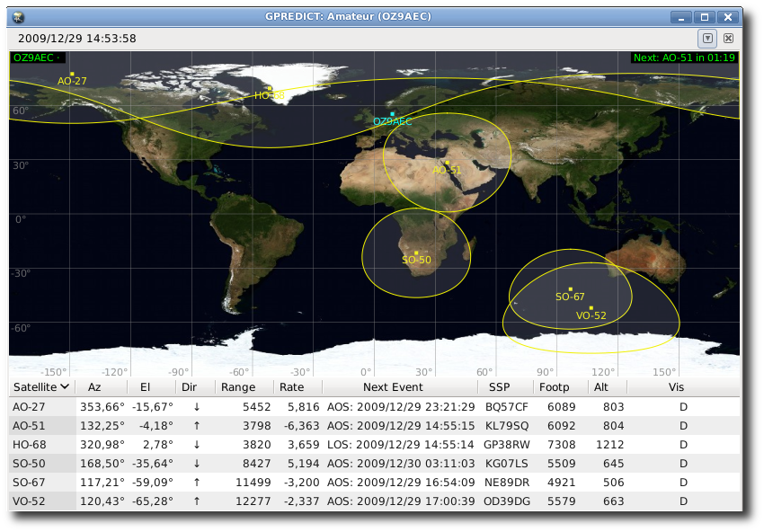Open the module options dropdown menu icon

(707, 39)
